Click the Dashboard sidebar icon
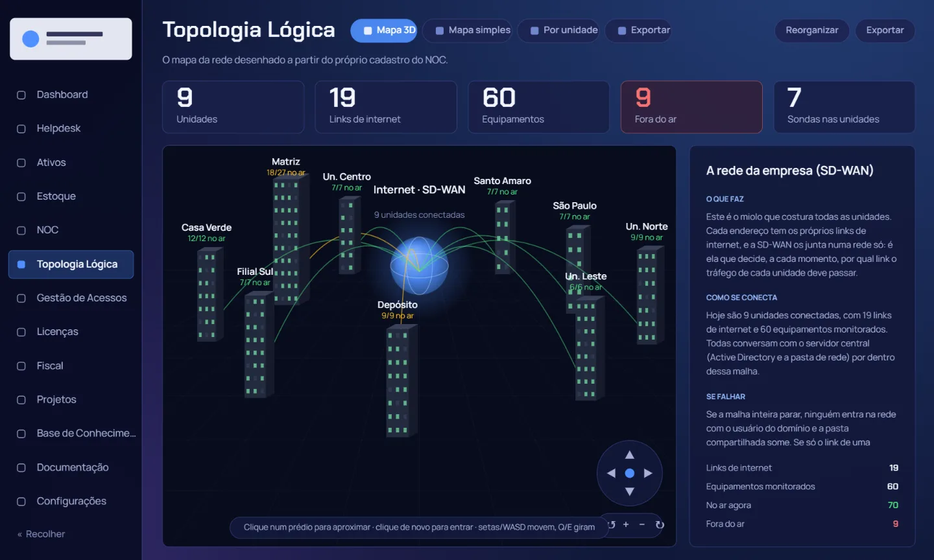 pyautogui.click(x=21, y=95)
